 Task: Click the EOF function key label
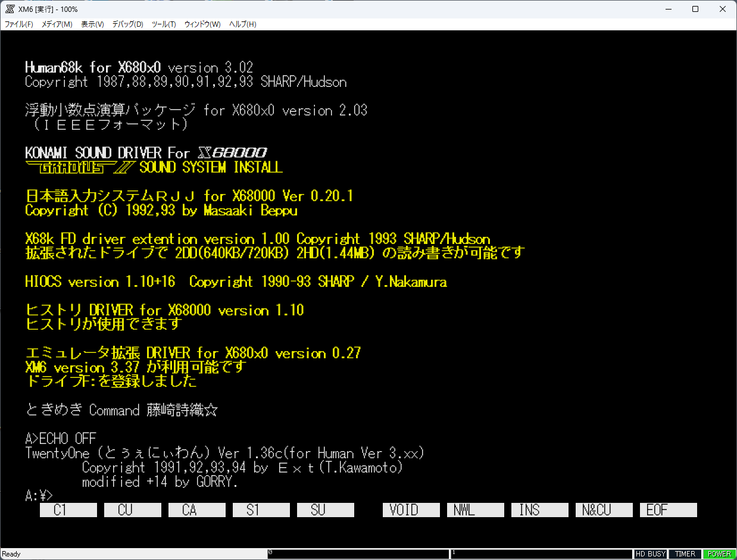click(x=668, y=510)
